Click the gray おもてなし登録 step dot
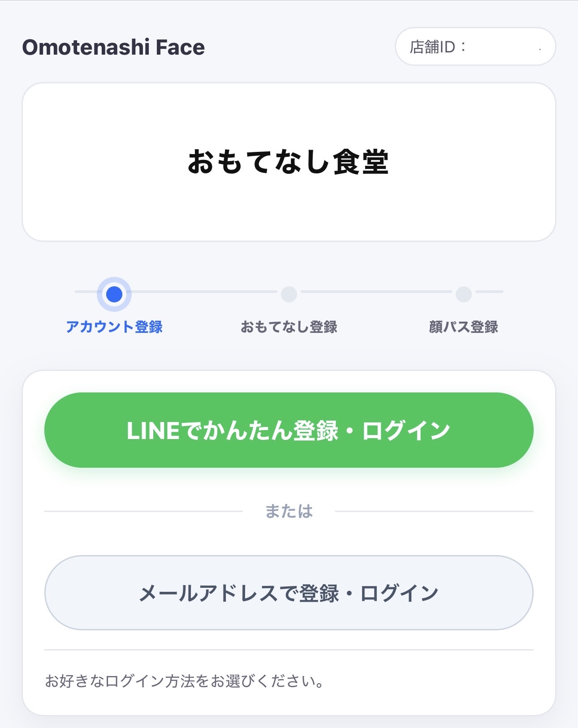This screenshot has width=578, height=728. (289, 294)
